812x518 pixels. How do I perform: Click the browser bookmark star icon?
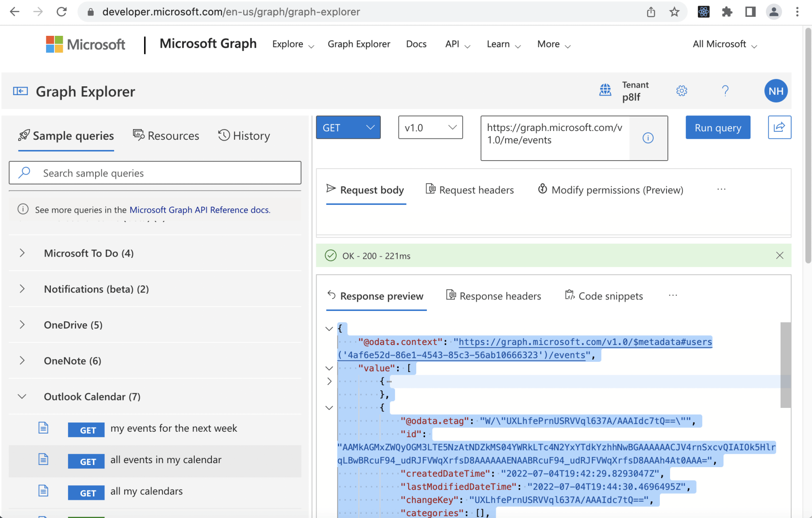674,12
